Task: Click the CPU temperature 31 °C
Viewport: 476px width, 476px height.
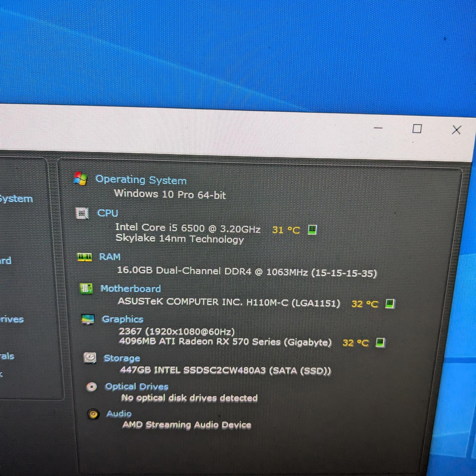Action: (x=286, y=230)
